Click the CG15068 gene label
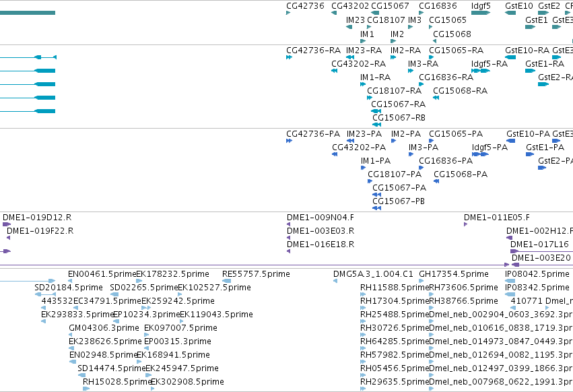Image resolution: width=573 pixels, height=392 pixels. pyautogui.click(x=452, y=34)
